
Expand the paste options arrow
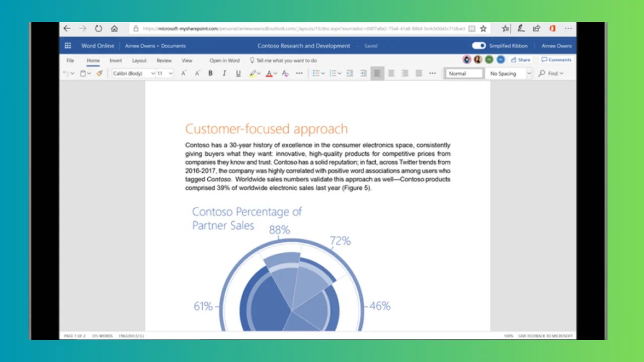pyautogui.click(x=89, y=73)
